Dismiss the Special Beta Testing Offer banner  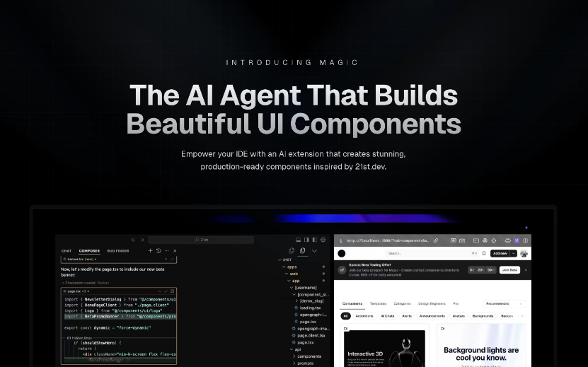526,270
